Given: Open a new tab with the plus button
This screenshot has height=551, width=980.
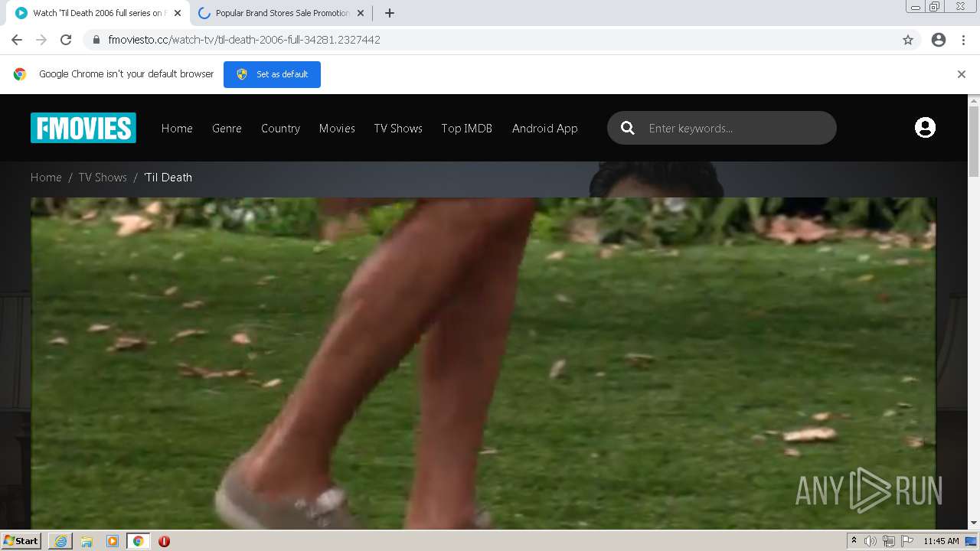Looking at the screenshot, I should click(389, 13).
